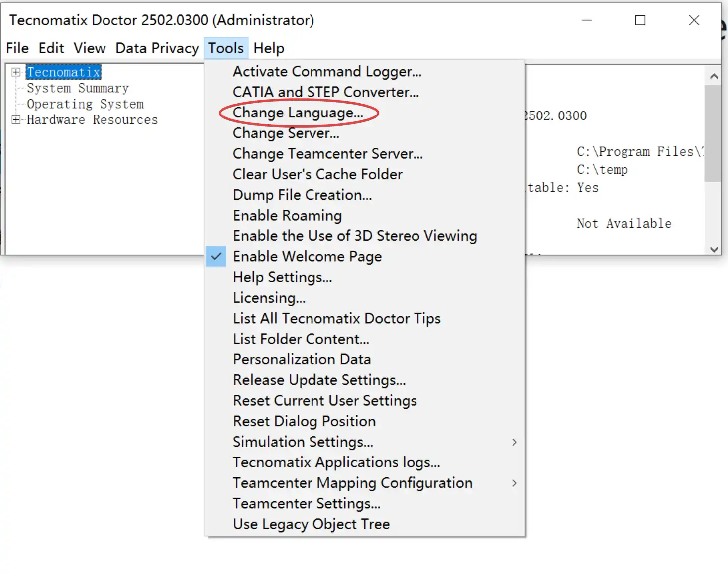Select Operating System in tree
728x573 pixels.
(85, 104)
